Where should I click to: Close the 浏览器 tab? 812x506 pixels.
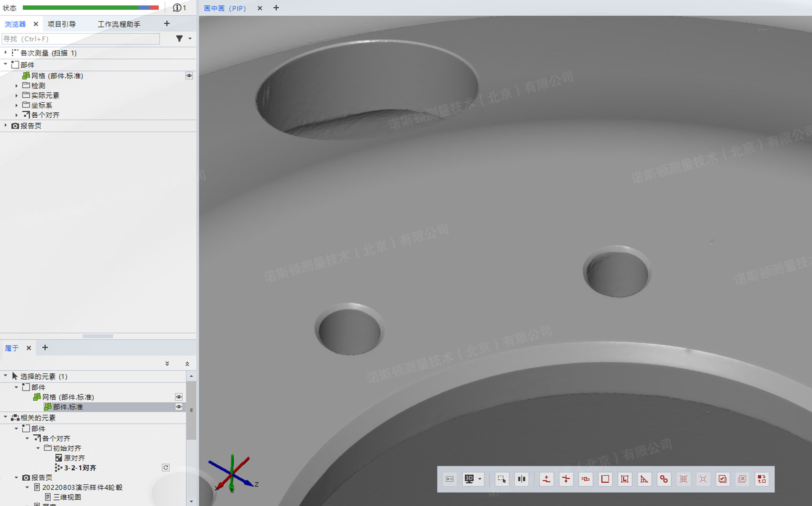click(36, 24)
